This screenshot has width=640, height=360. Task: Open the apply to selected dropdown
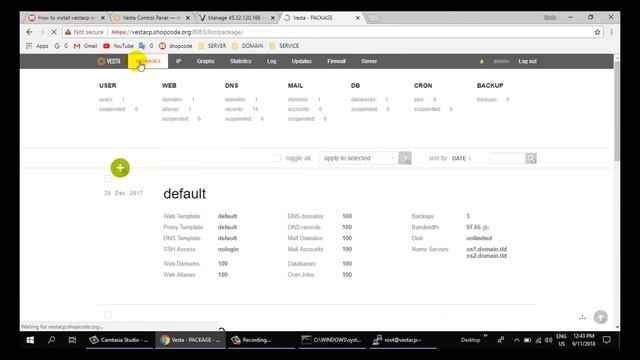[x=358, y=158]
